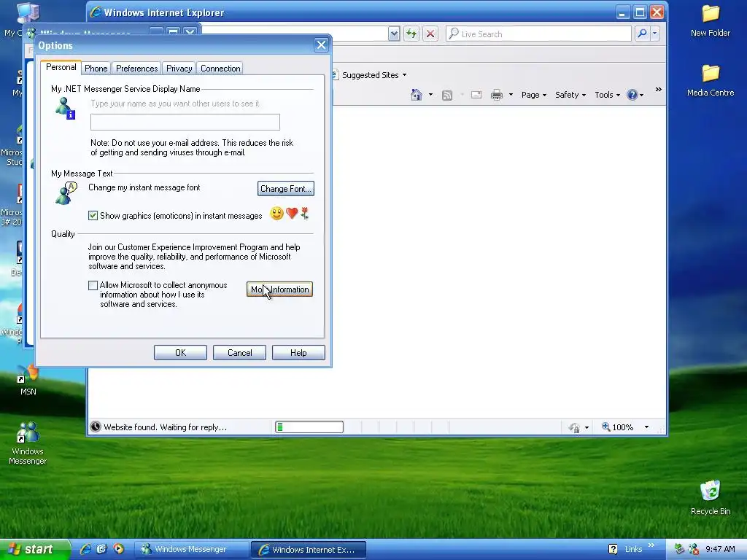Click the Print icon in IE toolbar
The image size is (747, 560).
pyautogui.click(x=497, y=95)
